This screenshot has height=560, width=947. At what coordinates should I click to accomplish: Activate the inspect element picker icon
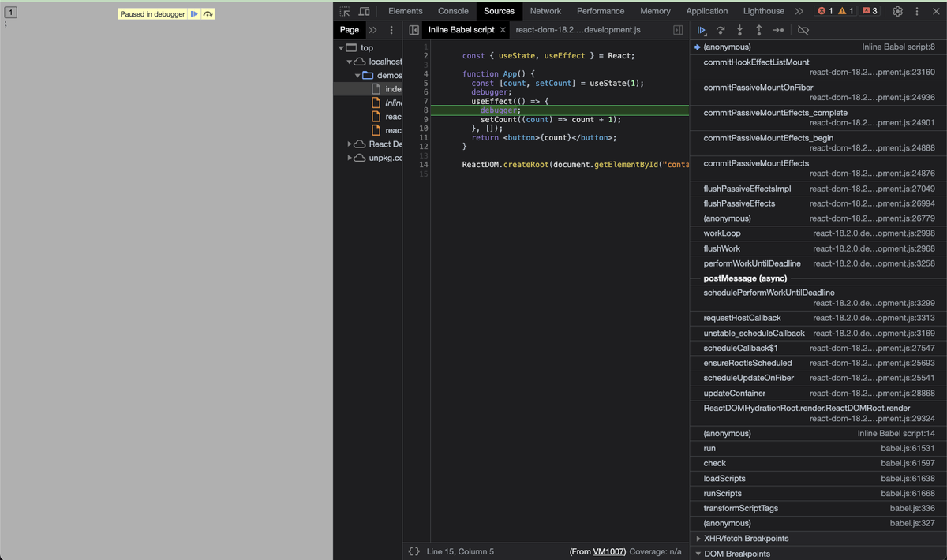pos(345,11)
